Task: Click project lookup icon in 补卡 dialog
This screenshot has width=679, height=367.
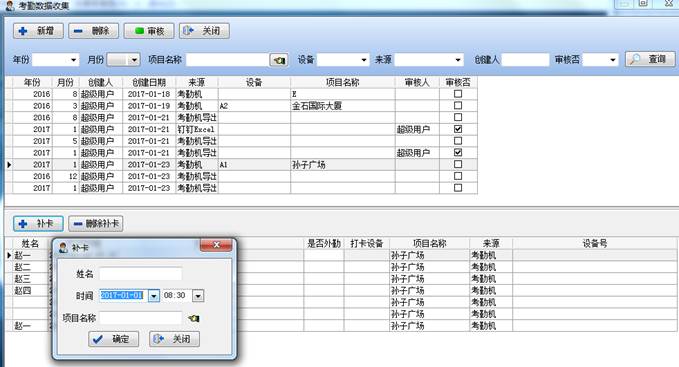Action: click(x=193, y=318)
